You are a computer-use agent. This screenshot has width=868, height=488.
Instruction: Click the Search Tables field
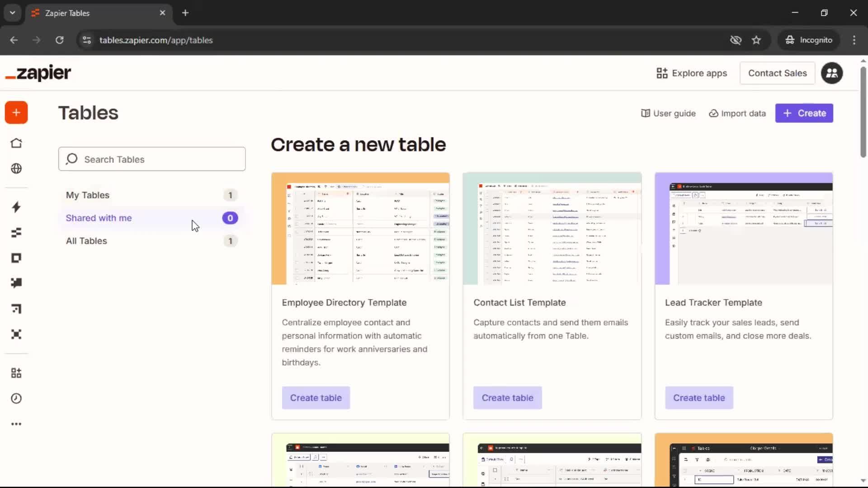click(x=152, y=159)
